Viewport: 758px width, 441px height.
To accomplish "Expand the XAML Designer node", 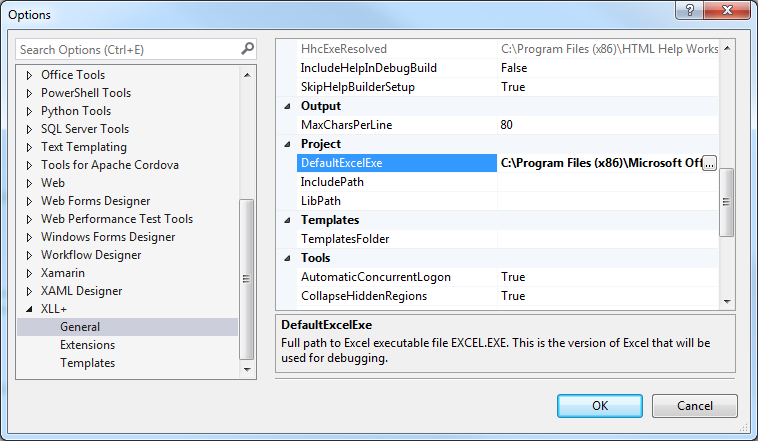I will [29, 291].
